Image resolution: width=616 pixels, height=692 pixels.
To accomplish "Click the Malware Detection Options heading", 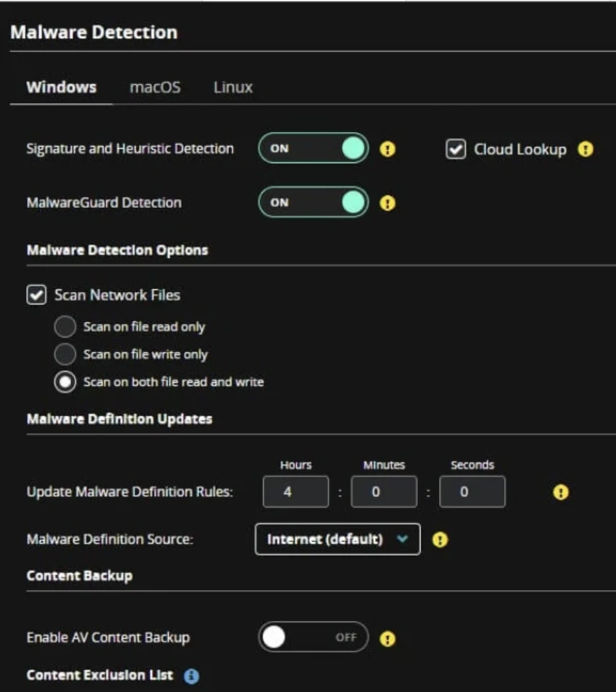I will [x=117, y=250].
